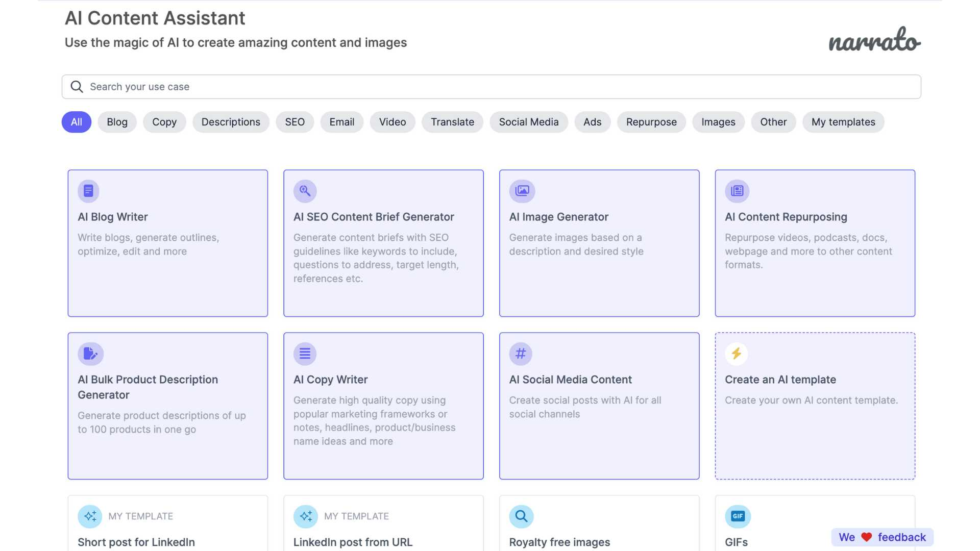Open the Repurpose category filter
The width and height of the screenshot is (980, 551).
(x=651, y=122)
